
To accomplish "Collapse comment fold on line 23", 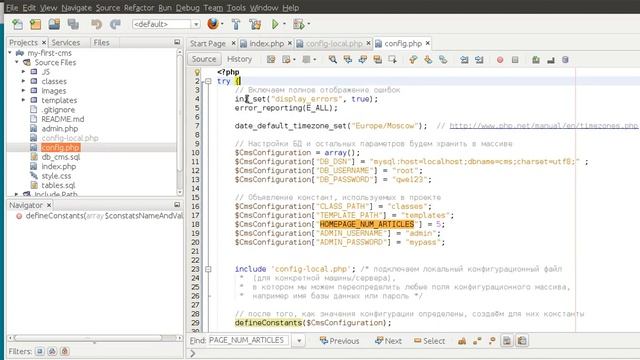I will [208, 269].
